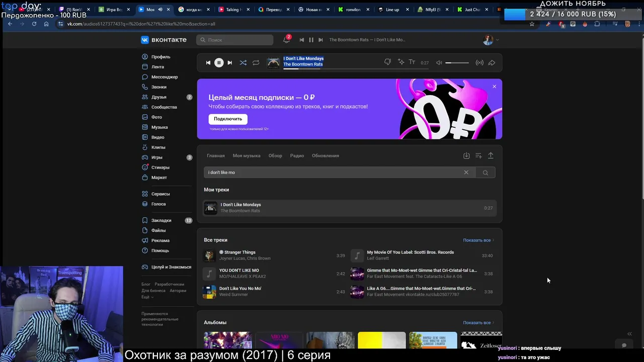This screenshot has width=644, height=362.
Task: Open notifications bell in VK header
Action: coord(286,40)
